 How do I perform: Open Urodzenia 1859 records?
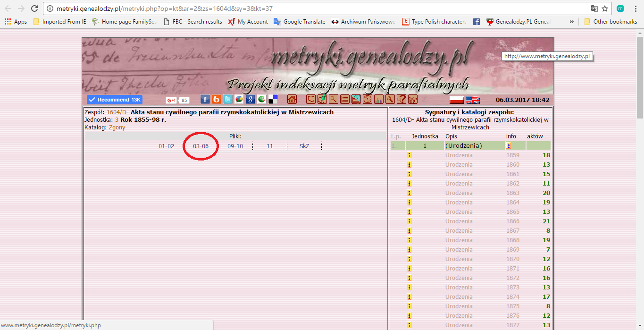[x=459, y=155]
